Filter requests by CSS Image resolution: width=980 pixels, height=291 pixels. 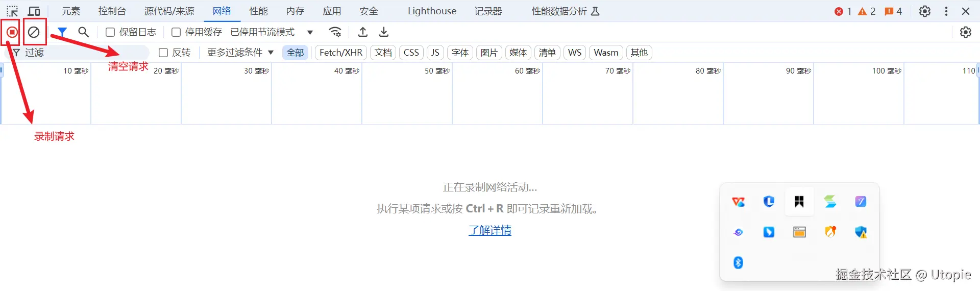click(x=411, y=53)
